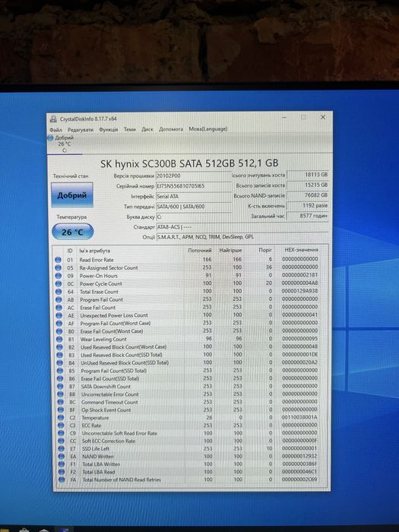Screen dimensions: 399x532
Task: Open the Редагувати menu
Action: tap(81, 130)
